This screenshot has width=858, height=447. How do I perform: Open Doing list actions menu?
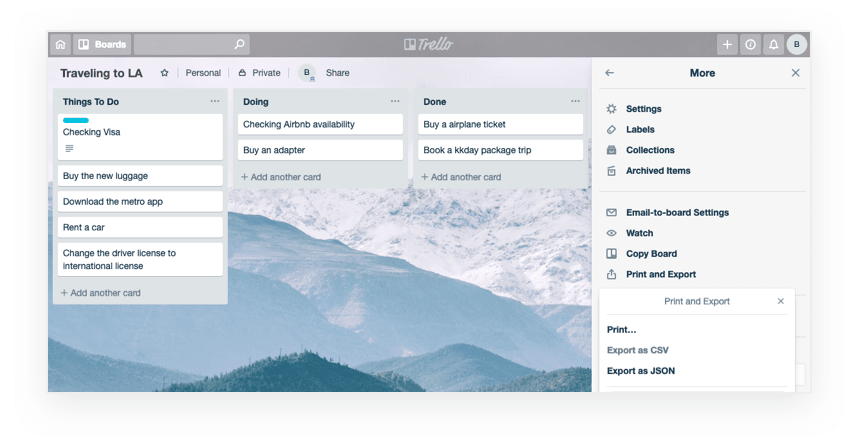(x=395, y=101)
